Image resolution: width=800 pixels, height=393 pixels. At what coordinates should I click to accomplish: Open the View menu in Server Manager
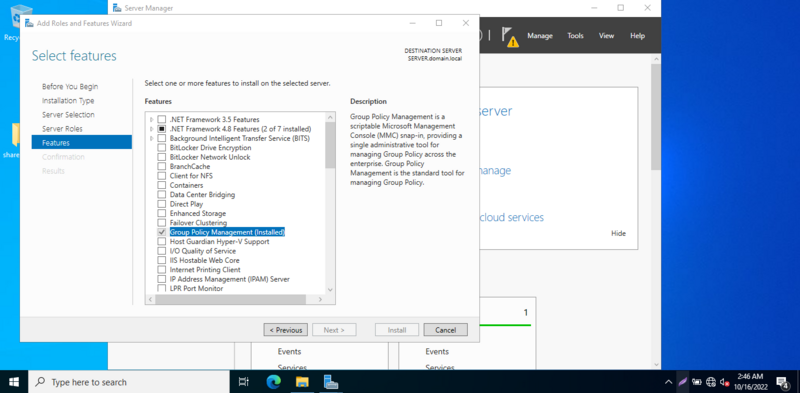[607, 36]
